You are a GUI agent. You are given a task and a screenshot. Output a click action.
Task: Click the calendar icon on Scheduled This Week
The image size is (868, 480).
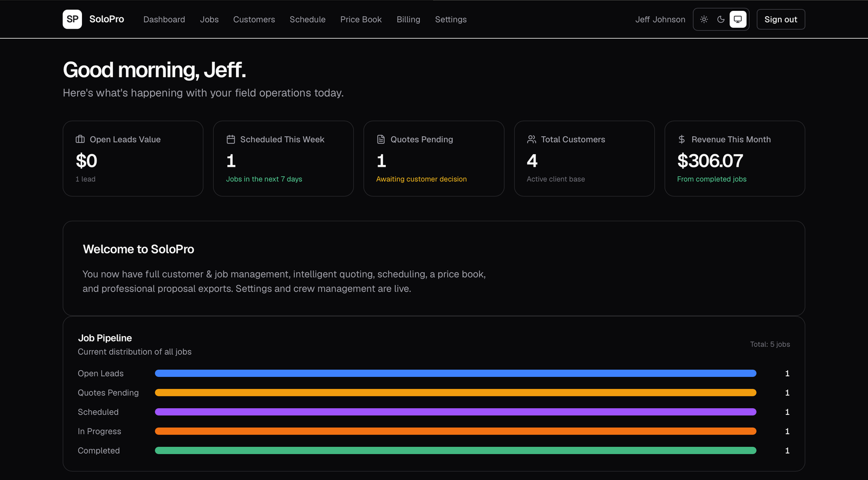(x=231, y=140)
